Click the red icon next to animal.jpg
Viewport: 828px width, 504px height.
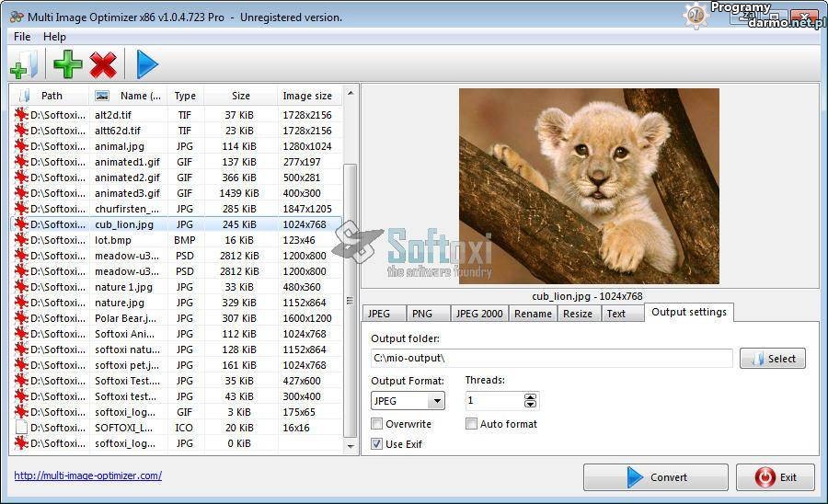[x=21, y=146]
